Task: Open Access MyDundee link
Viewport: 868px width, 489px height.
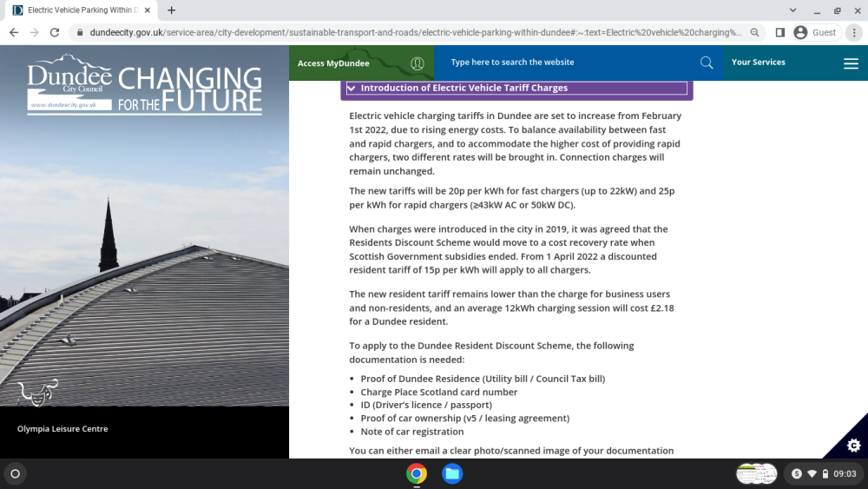Action: point(333,63)
